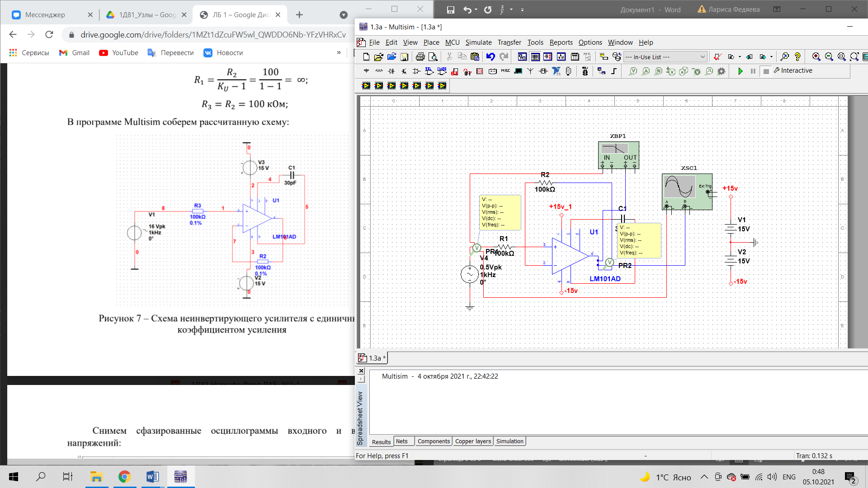The width and height of the screenshot is (868, 488).
Task: Toggle the Design Toolbox panel
Action: pos(522,57)
